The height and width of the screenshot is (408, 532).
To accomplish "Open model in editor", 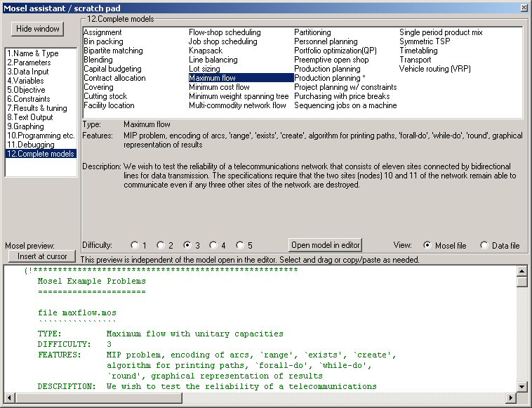I will tap(326, 245).
